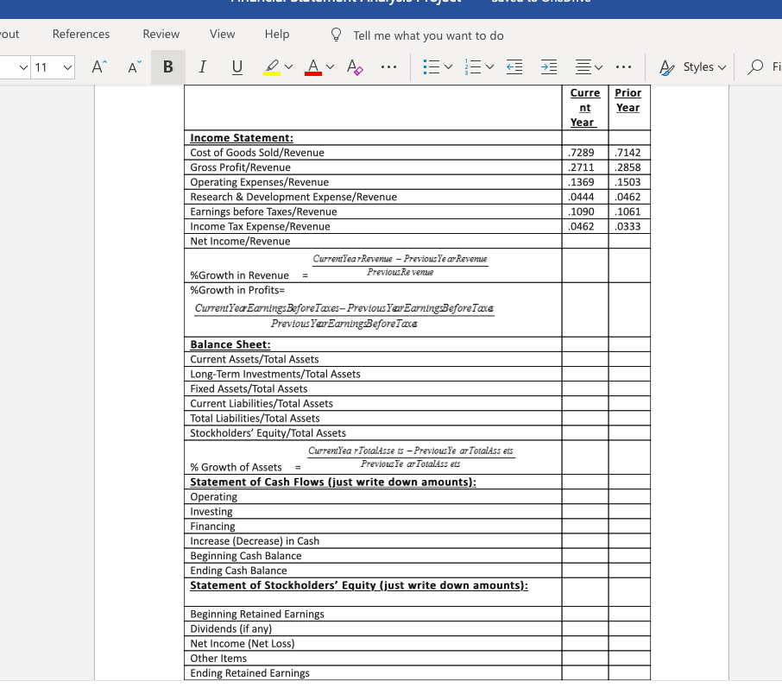Decrease the paragraph indent

[x=514, y=66]
